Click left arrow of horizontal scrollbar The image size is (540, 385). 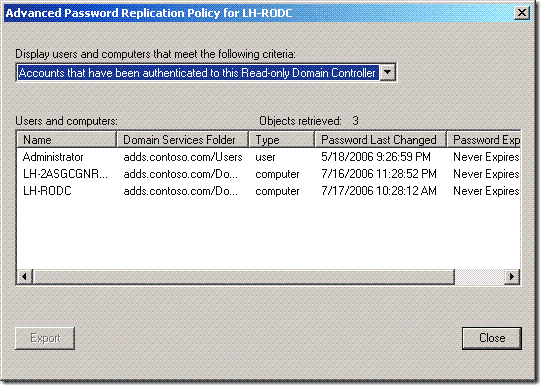(25, 277)
